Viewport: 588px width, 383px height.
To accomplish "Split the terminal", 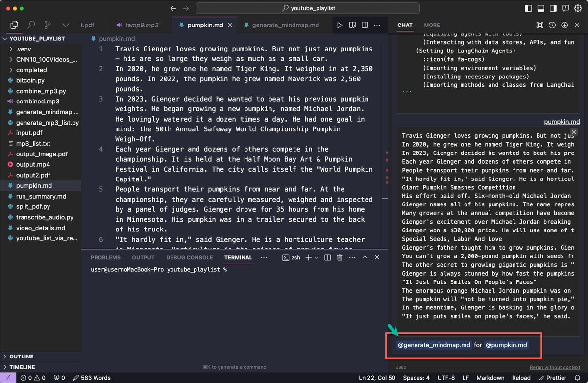I will 327,257.
